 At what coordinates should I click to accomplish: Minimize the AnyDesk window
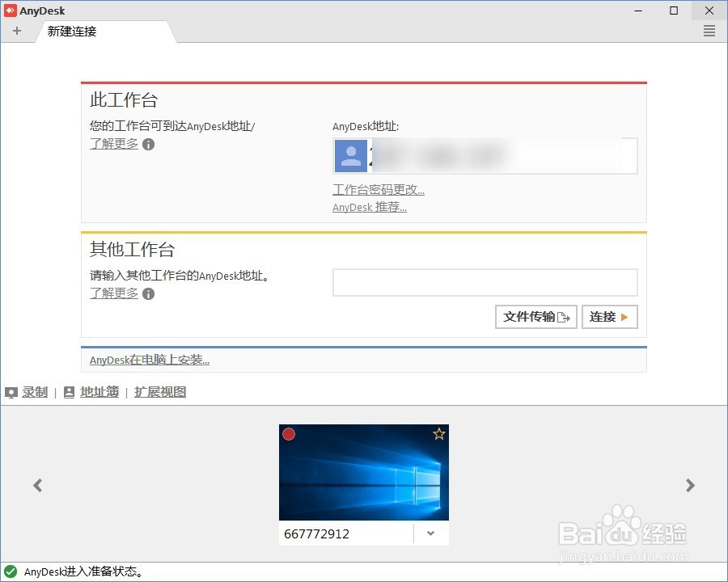pos(638,11)
